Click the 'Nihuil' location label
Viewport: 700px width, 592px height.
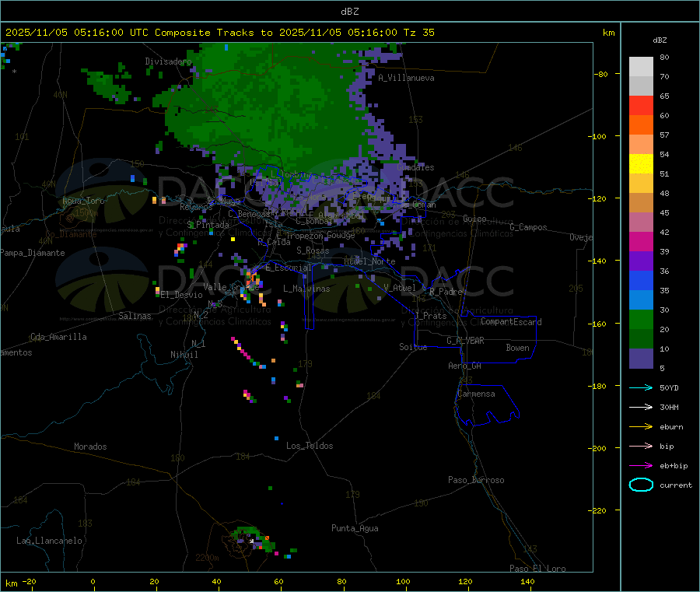click(x=184, y=355)
